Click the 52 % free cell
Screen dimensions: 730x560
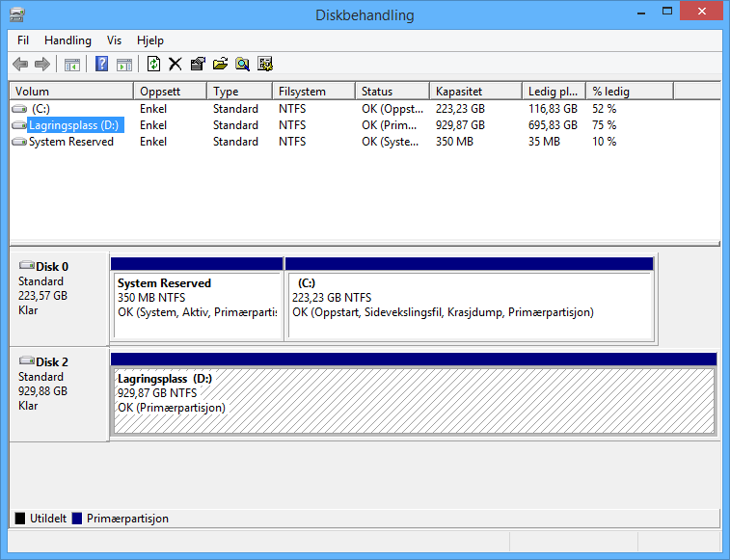tap(604, 109)
